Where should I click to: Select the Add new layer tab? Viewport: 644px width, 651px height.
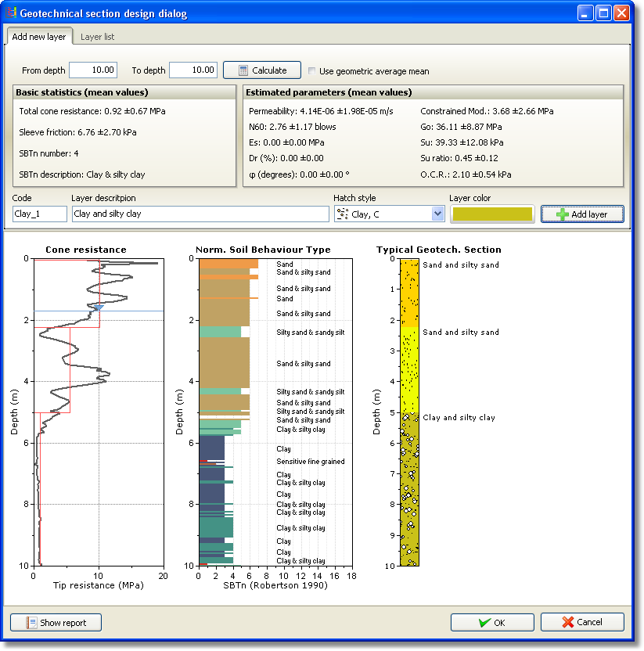(x=39, y=36)
